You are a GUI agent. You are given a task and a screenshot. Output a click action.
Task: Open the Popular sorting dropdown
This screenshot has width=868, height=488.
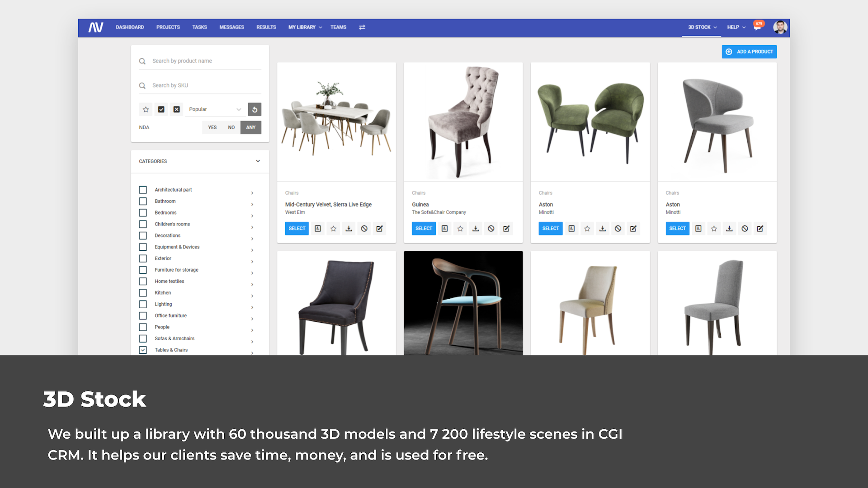pyautogui.click(x=215, y=109)
